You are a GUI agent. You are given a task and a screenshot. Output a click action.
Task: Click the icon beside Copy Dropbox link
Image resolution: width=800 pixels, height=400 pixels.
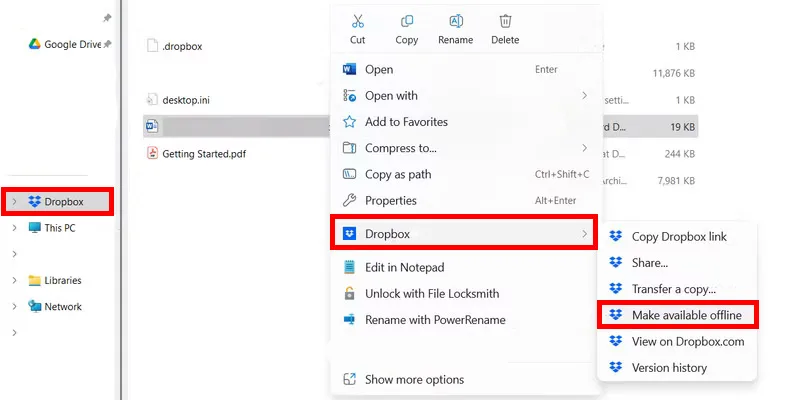pyautogui.click(x=616, y=236)
